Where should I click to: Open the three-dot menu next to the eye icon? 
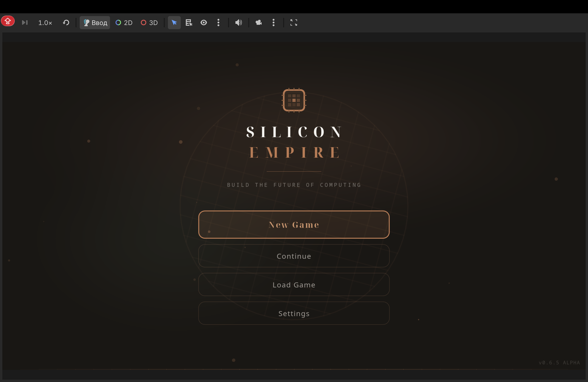(x=218, y=23)
